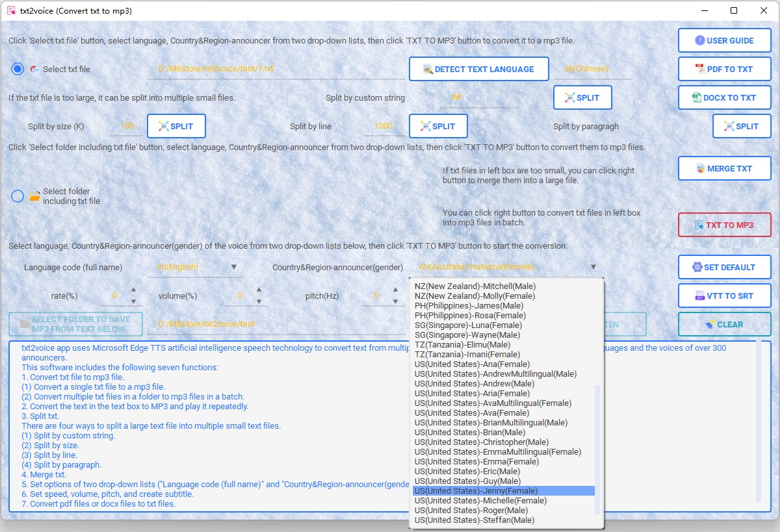This screenshot has height=532, width=780.
Task: Click the PDF TO TXT button
Action: coord(725,69)
